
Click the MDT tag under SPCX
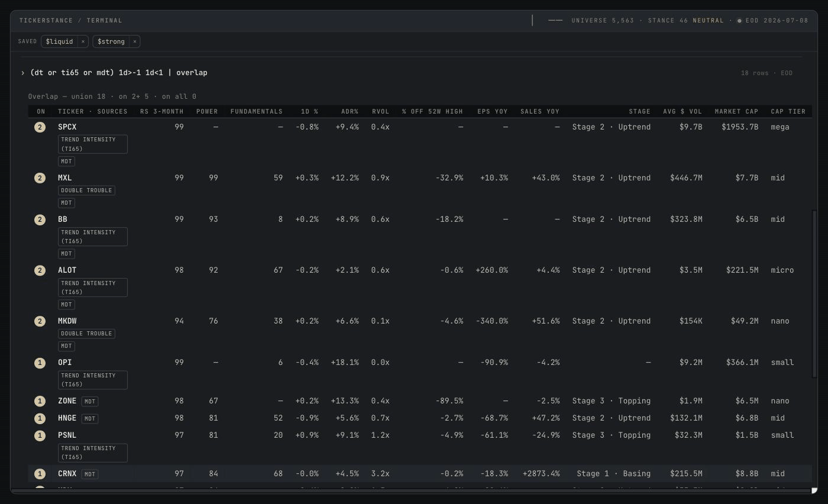coord(66,161)
